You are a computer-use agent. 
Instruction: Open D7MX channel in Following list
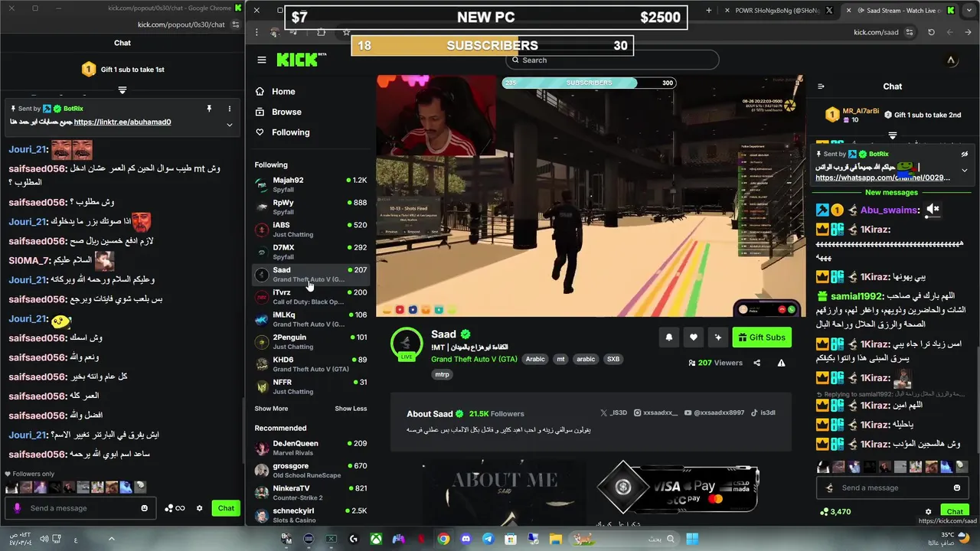tap(311, 252)
